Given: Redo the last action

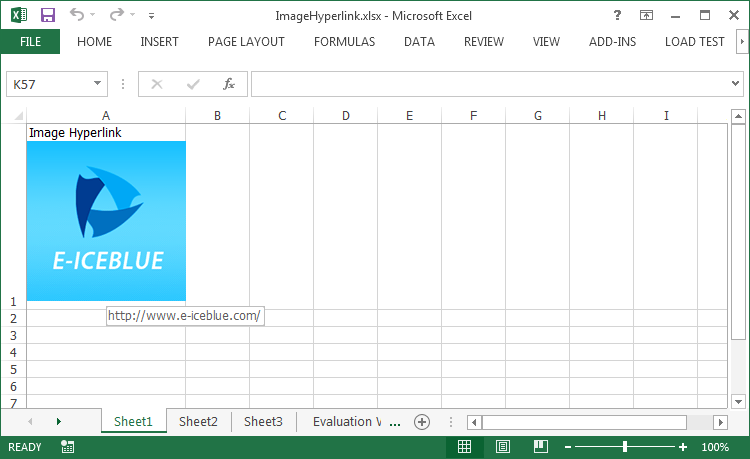Looking at the screenshot, I should pos(116,15).
